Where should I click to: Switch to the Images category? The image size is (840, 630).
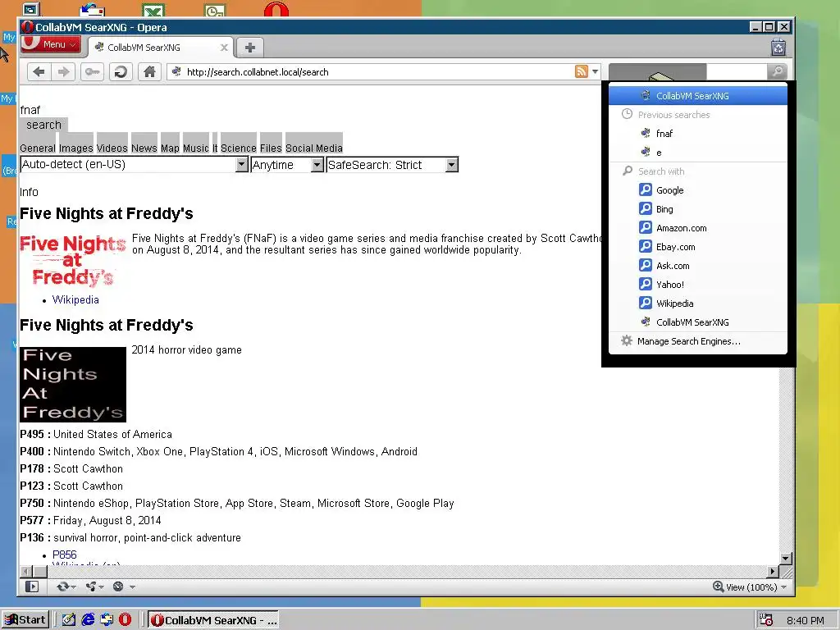click(76, 148)
